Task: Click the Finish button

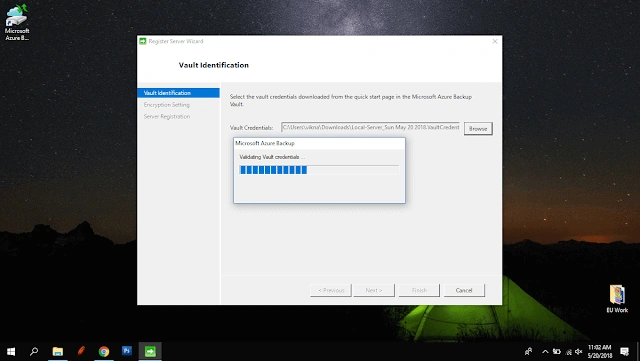Action: coord(419,290)
